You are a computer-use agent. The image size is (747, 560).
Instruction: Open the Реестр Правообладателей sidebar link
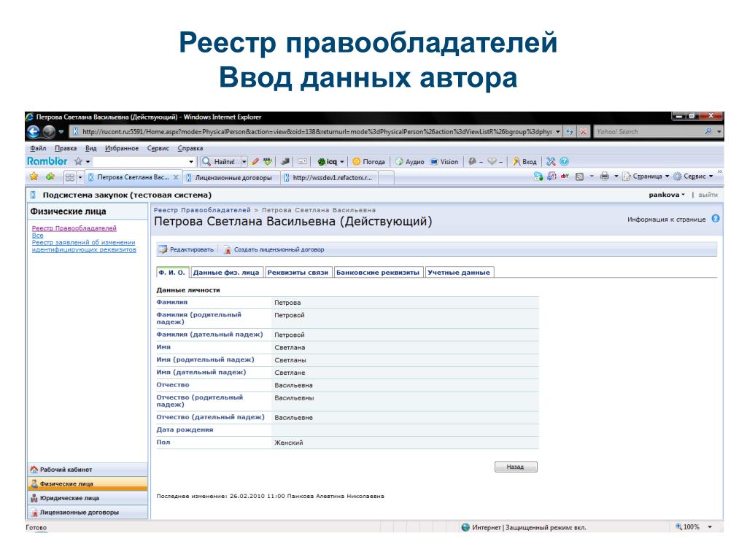pyautogui.click(x=74, y=228)
